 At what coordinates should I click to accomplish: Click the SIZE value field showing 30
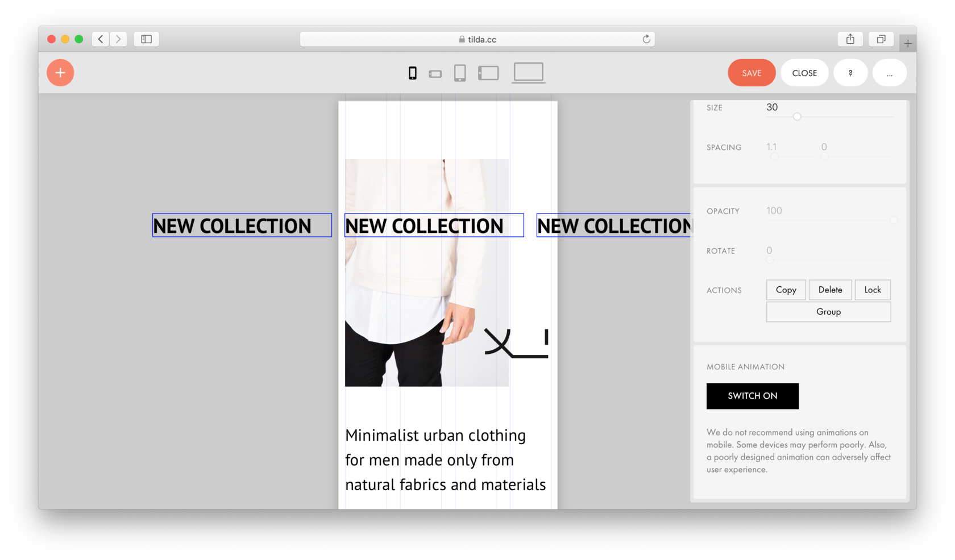[772, 107]
